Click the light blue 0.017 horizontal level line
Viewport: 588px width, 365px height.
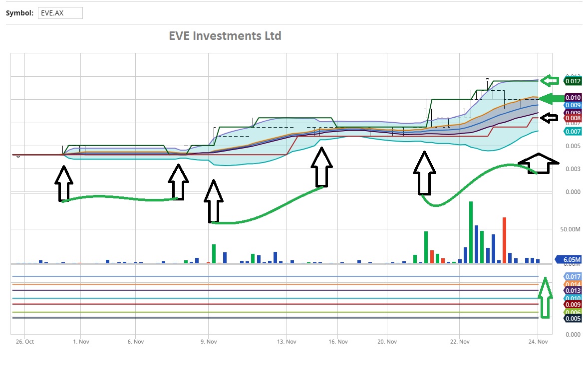coord(275,277)
